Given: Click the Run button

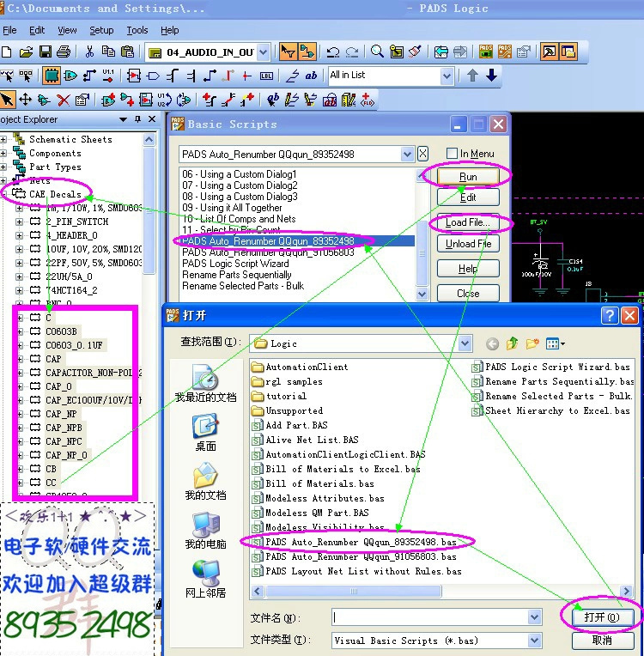Looking at the screenshot, I should 468,177.
